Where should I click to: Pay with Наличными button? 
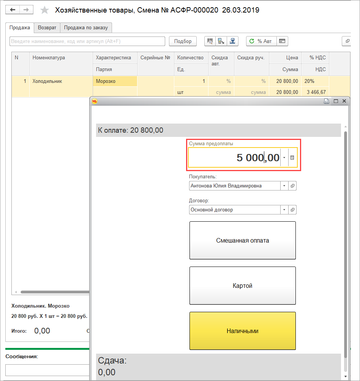click(x=242, y=331)
